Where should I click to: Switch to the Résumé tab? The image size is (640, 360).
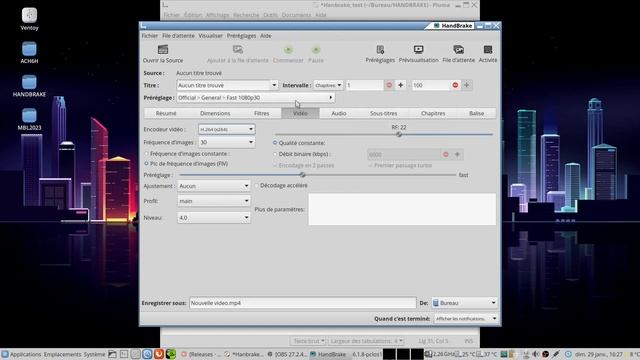166,113
